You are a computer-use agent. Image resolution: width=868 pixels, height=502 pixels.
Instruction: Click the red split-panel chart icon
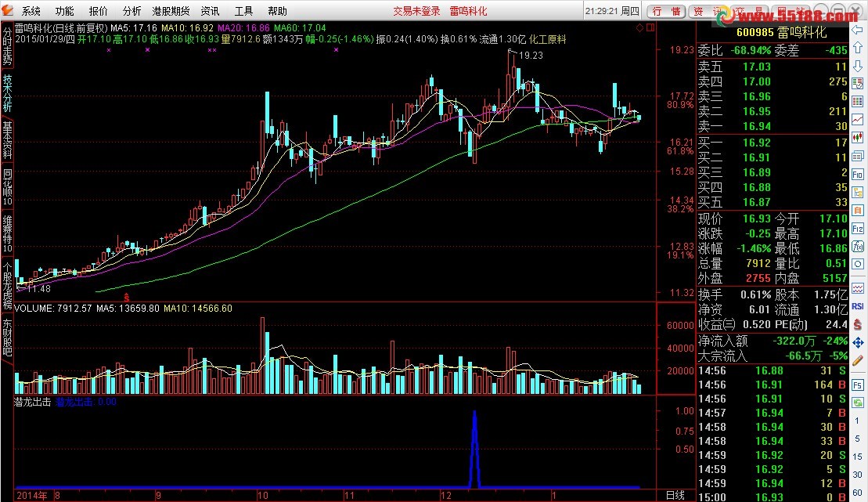tap(650, 27)
